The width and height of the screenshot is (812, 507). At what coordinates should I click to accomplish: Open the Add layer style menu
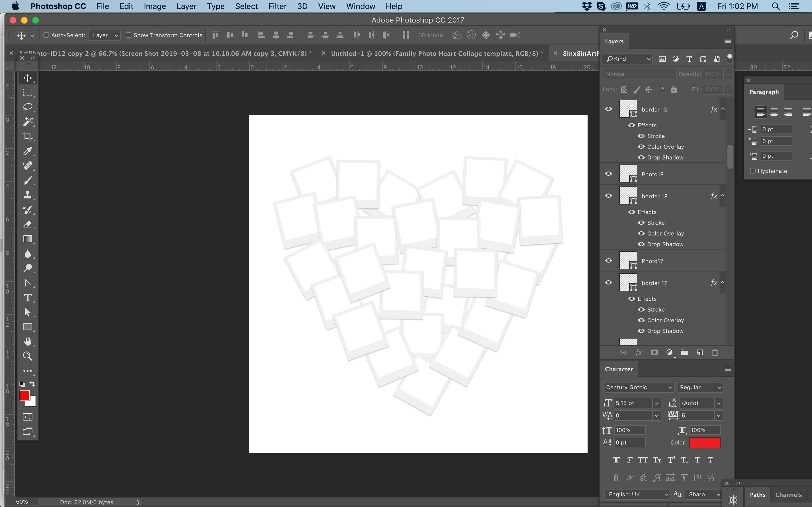click(639, 352)
